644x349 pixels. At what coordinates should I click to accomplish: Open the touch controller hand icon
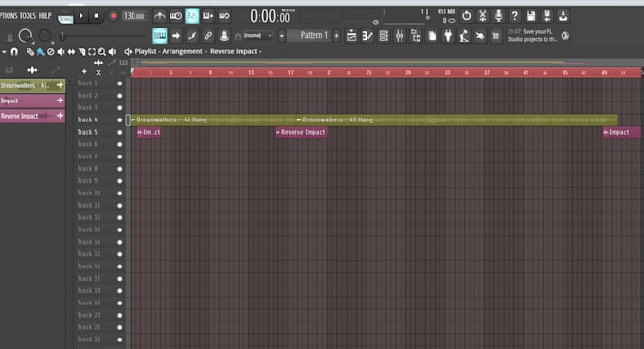pyautogui.click(x=480, y=36)
